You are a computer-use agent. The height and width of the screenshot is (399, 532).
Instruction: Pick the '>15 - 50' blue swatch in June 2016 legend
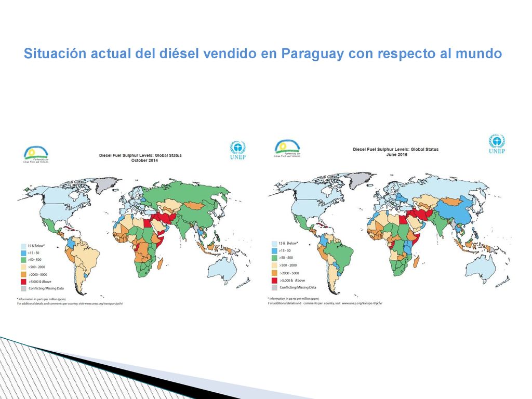coord(274,251)
